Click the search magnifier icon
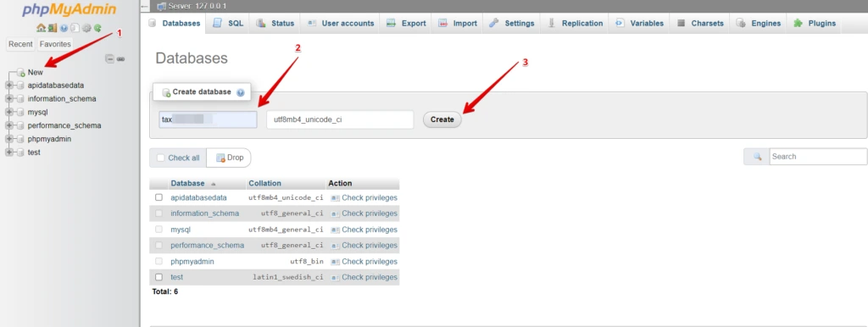The width and height of the screenshot is (868, 327). [x=757, y=157]
